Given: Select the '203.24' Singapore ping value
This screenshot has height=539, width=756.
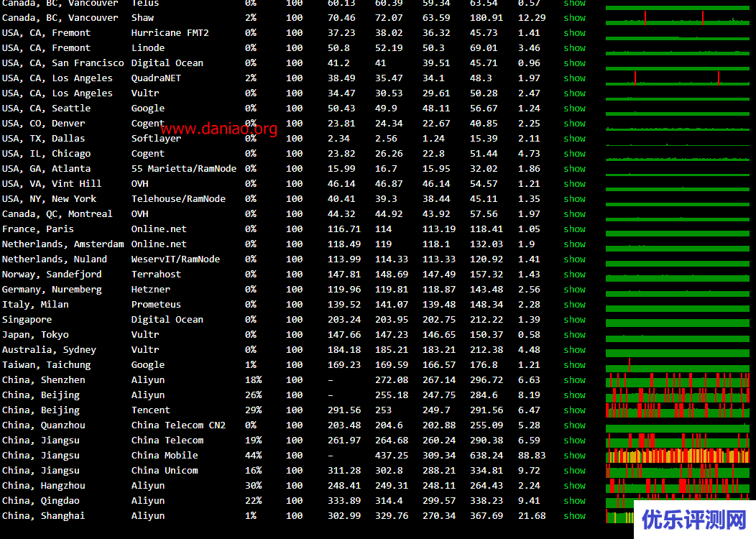Looking at the screenshot, I should 344,320.
